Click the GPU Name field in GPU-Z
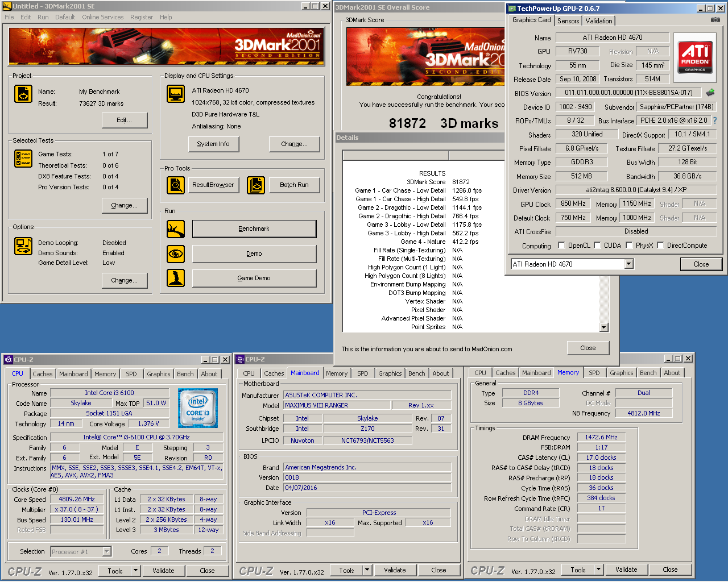Image resolution: width=728 pixels, height=582 pixels. (612, 38)
